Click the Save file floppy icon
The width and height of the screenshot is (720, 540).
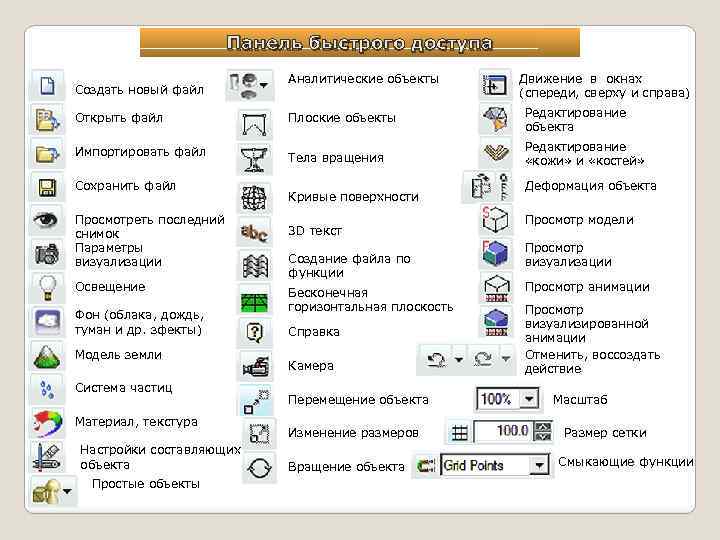(x=47, y=187)
